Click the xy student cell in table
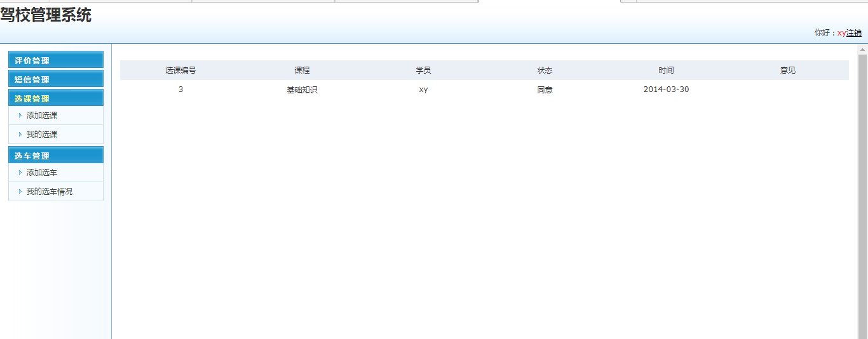868x339 pixels. (423, 90)
